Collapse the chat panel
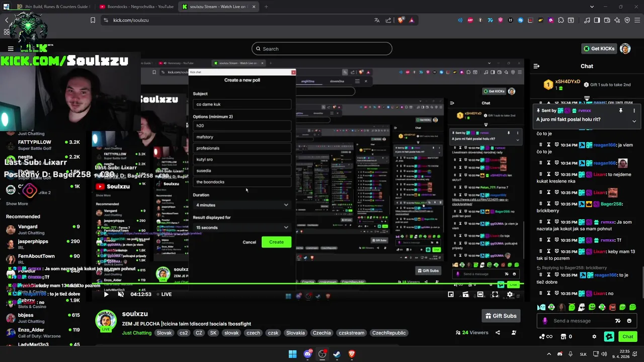This screenshot has width=644, height=362. (x=536, y=66)
